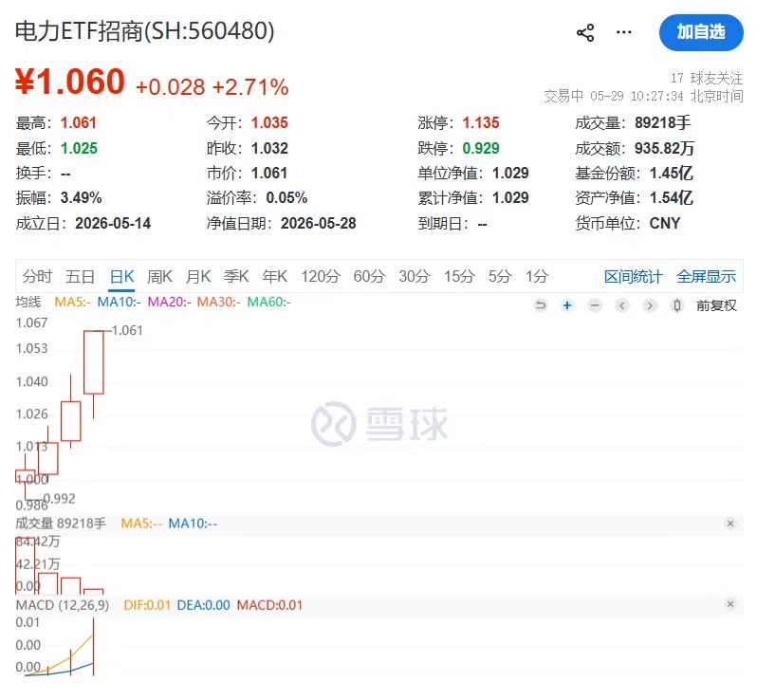Click the 资产净值 value 1.54亿
The width and height of the screenshot is (775, 700).
[672, 197]
